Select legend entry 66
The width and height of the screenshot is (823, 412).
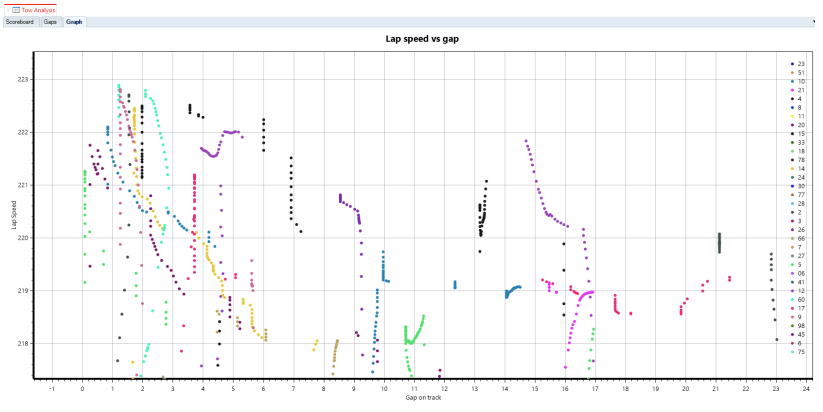[798, 239]
